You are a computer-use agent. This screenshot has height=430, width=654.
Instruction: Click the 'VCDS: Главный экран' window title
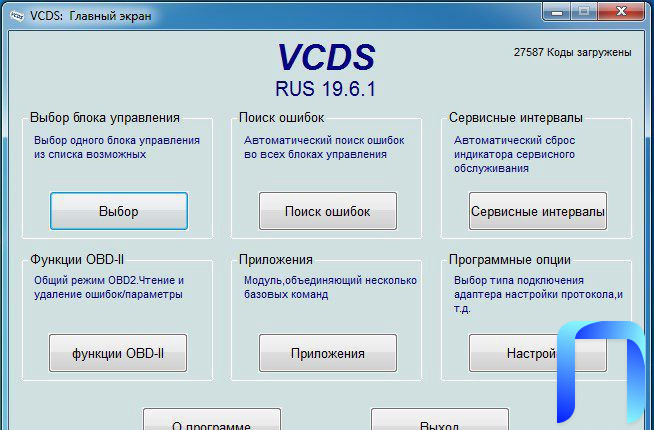[x=91, y=16]
